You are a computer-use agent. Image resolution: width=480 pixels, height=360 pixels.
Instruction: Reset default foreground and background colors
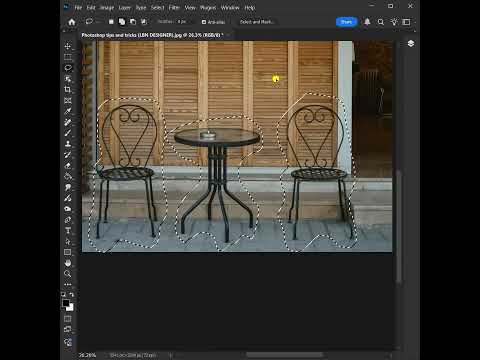click(64, 294)
